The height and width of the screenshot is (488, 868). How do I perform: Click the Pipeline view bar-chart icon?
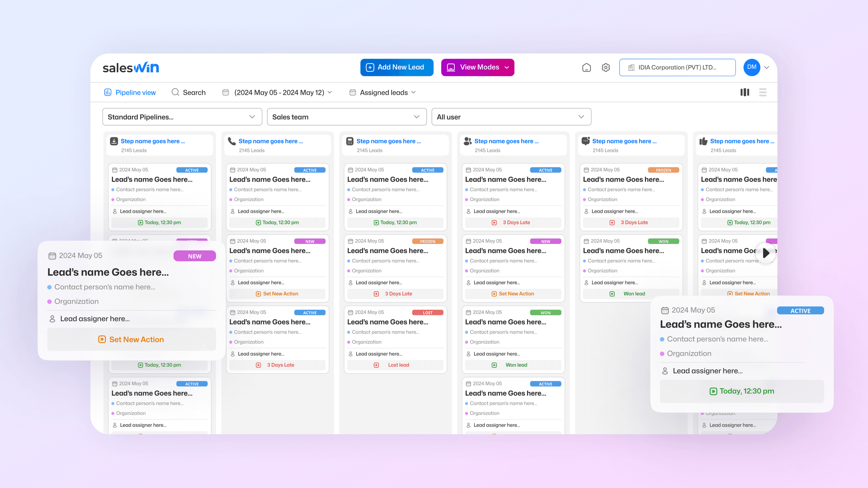pyautogui.click(x=108, y=92)
